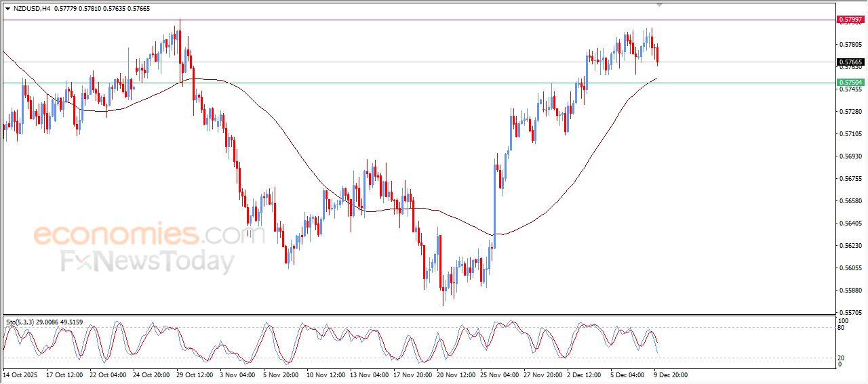Click the 9 Dec 20:00 time label
The height and width of the screenshot is (384, 868).
[670, 374]
